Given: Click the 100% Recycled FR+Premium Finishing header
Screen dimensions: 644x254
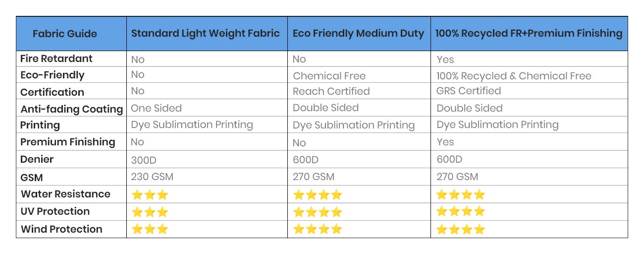Looking at the screenshot, I should coord(529,33).
